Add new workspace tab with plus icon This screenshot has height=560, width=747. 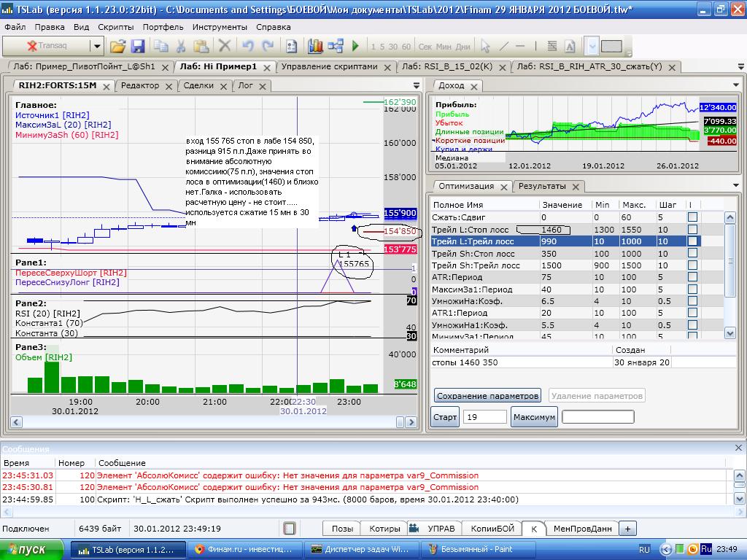pos(627,529)
